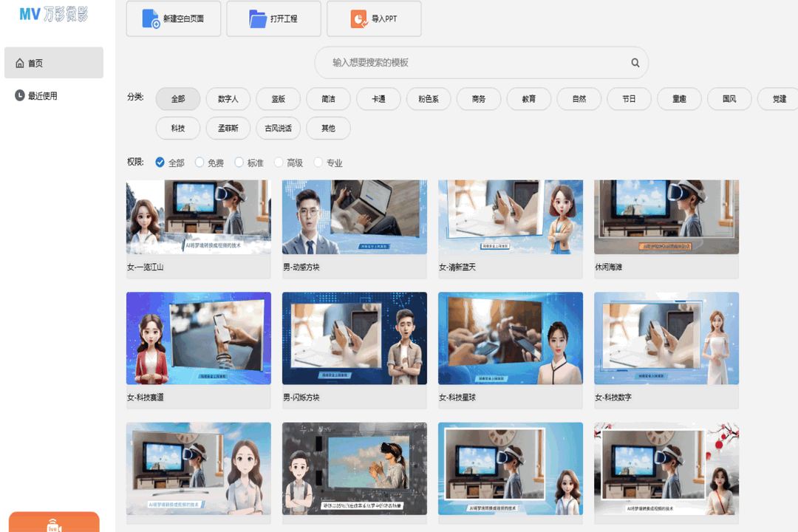Click the clock icon beside 最近使用
The height and width of the screenshot is (532, 798).
pyautogui.click(x=18, y=95)
